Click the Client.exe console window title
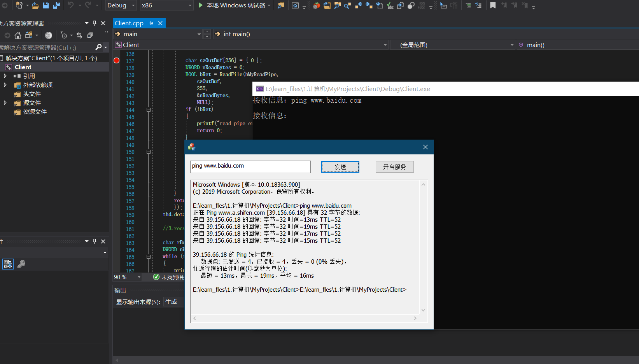The image size is (639, 364). [348, 89]
